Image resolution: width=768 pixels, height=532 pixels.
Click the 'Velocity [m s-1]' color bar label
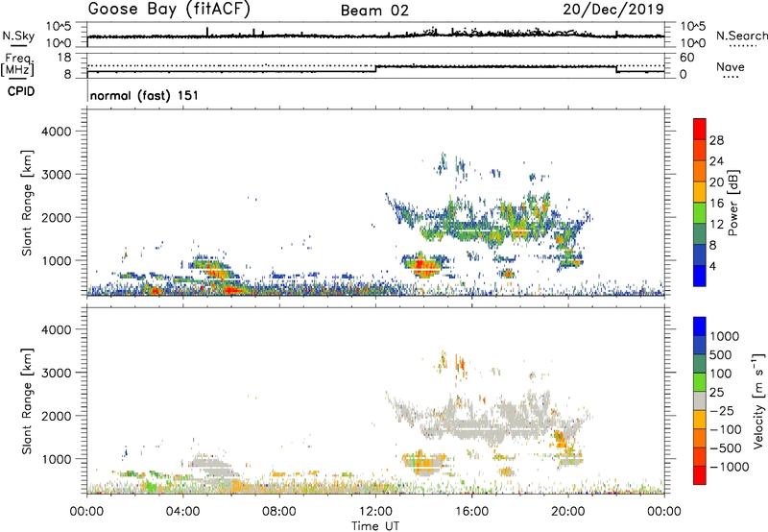point(758,400)
